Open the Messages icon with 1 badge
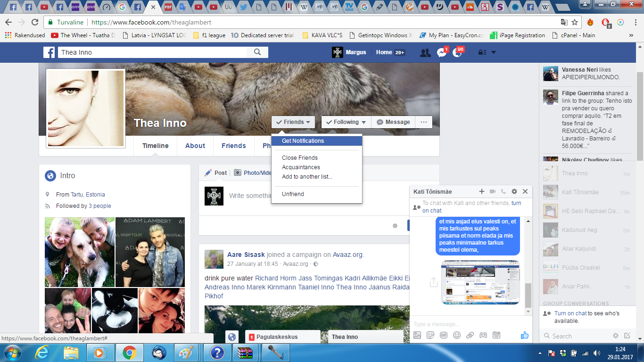This screenshot has height=362, width=644. pyautogui.click(x=442, y=52)
